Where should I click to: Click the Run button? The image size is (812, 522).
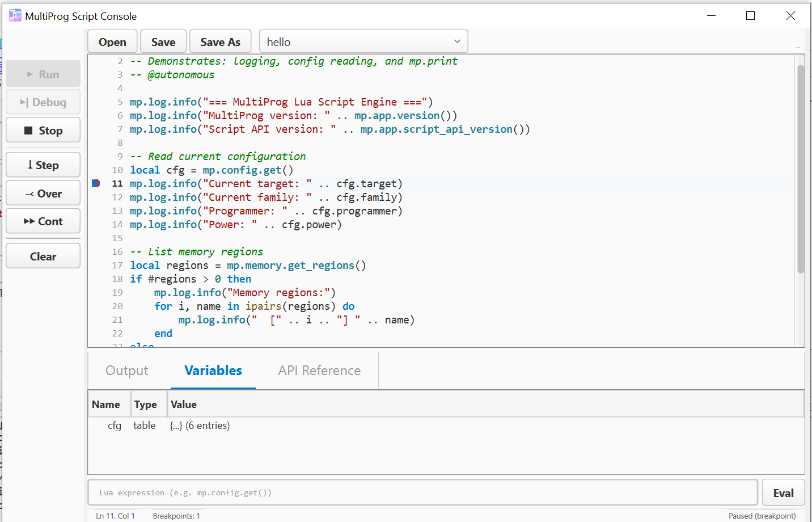(x=43, y=74)
